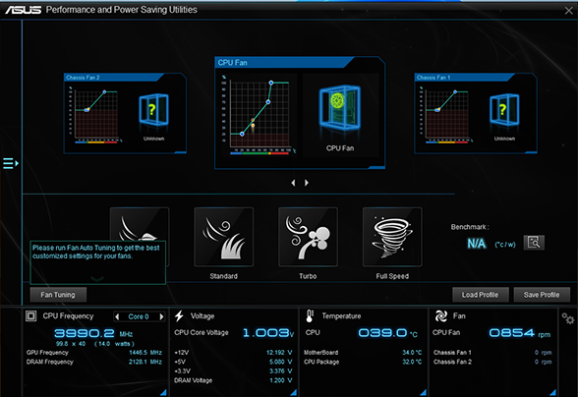
Task: Click the Core 0 selector label
Action: [139, 316]
